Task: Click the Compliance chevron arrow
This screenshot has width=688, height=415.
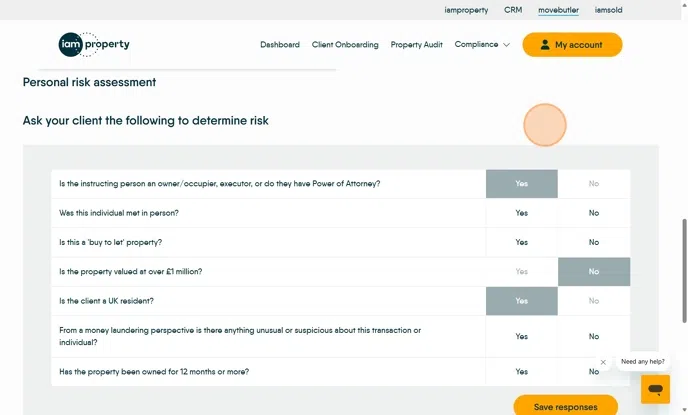Action: pos(506,45)
